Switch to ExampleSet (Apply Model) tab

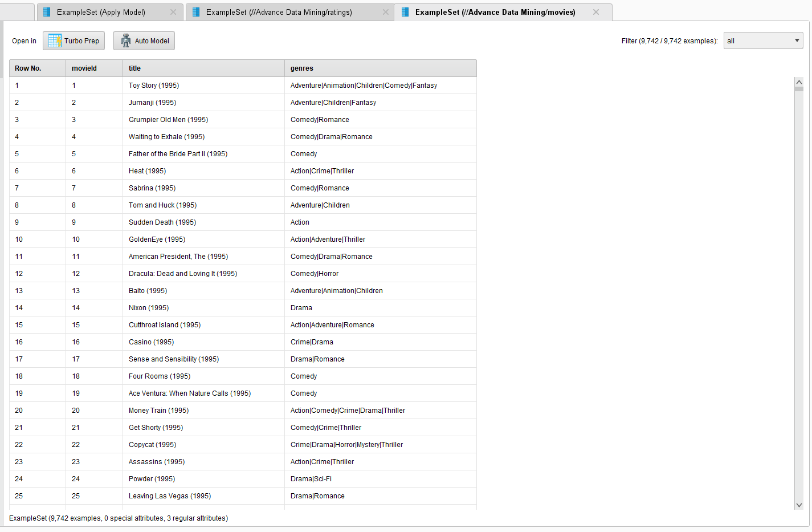pos(110,12)
